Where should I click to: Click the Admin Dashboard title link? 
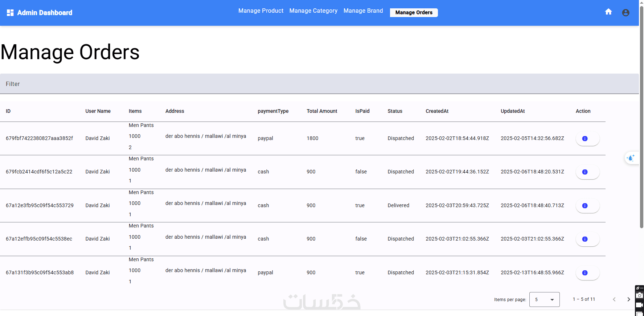(45, 13)
